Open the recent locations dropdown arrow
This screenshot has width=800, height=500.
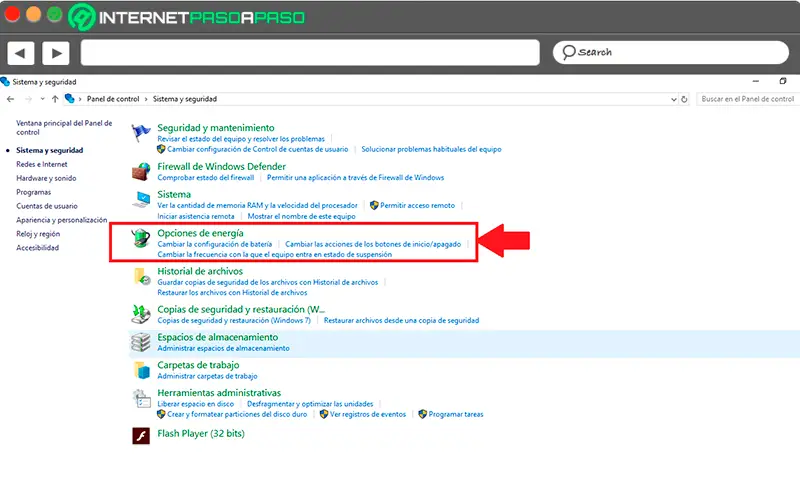point(42,99)
